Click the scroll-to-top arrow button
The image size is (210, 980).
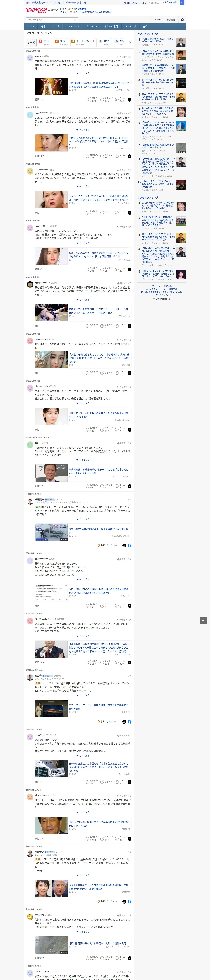coord(203,621)
